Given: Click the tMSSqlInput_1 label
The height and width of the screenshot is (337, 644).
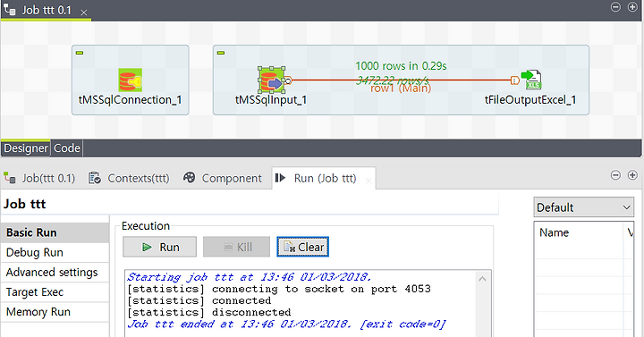Looking at the screenshot, I should [271, 100].
